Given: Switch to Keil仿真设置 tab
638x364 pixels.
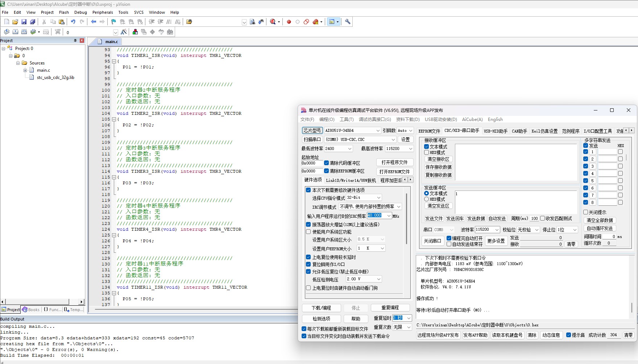Looking at the screenshot, I should (544, 131).
